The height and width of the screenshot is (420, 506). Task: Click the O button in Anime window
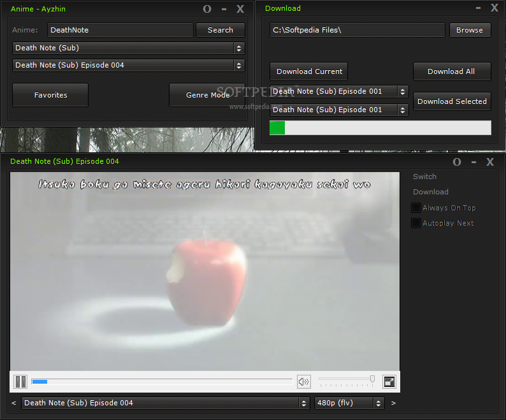pyautogui.click(x=207, y=9)
